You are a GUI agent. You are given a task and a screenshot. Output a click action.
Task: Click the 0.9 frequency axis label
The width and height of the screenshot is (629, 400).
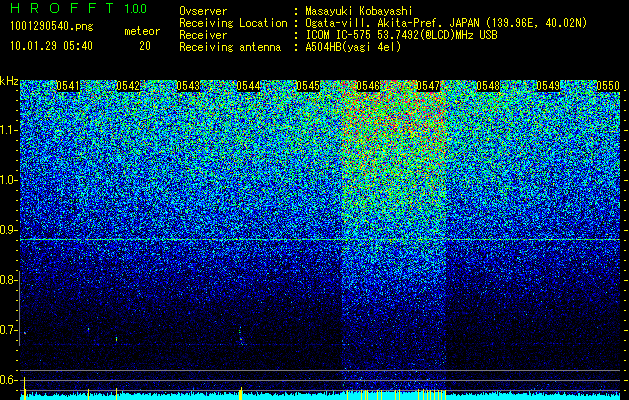[8, 230]
